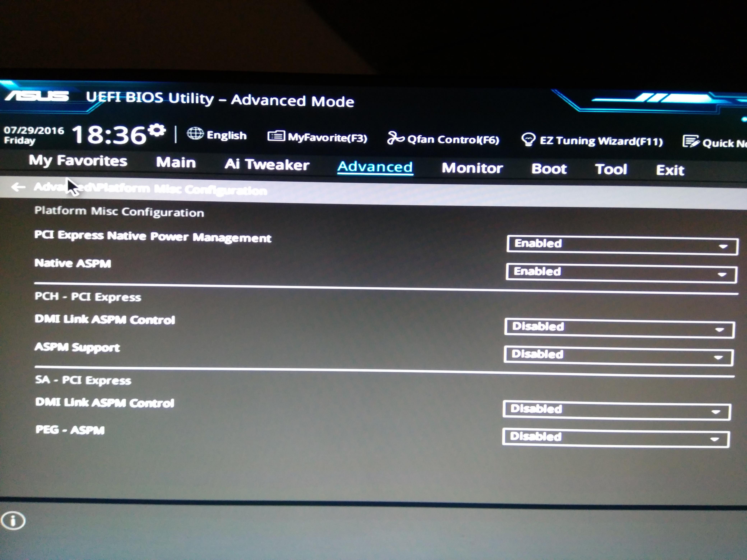Open the MyFavorite(F3) list icon
The width and height of the screenshot is (747, 560).
276,136
